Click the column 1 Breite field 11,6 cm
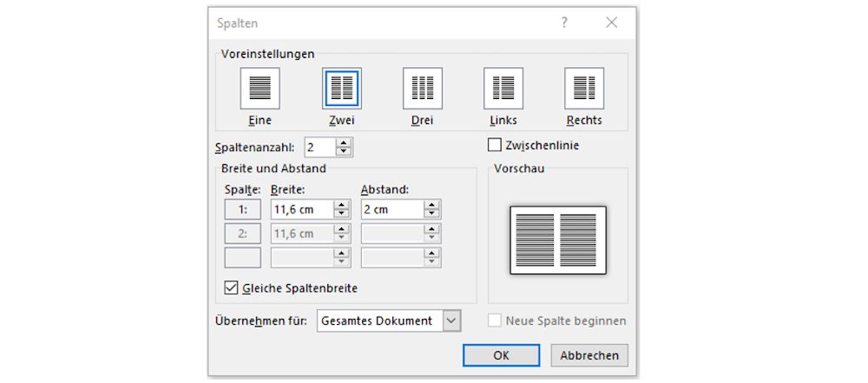Viewport: 868px width, 383px height. click(302, 209)
